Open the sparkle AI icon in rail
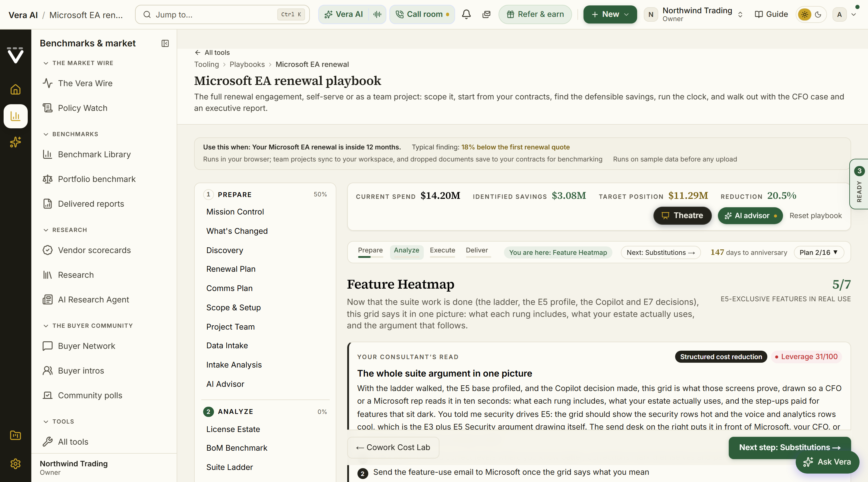This screenshot has width=868, height=482. [x=15, y=142]
